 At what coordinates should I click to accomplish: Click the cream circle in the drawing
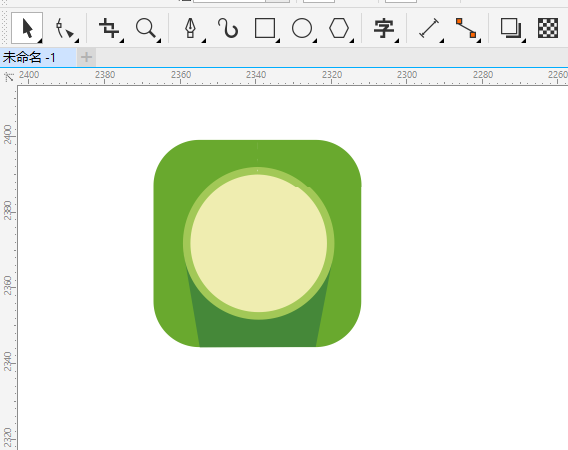click(x=259, y=243)
